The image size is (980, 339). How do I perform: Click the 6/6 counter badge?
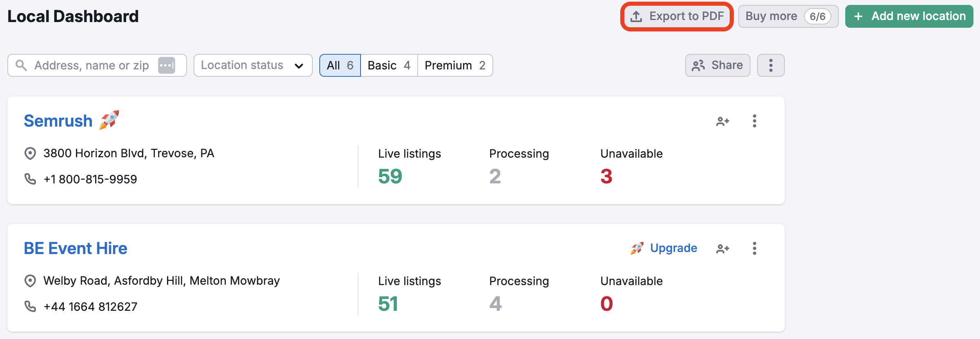[817, 16]
